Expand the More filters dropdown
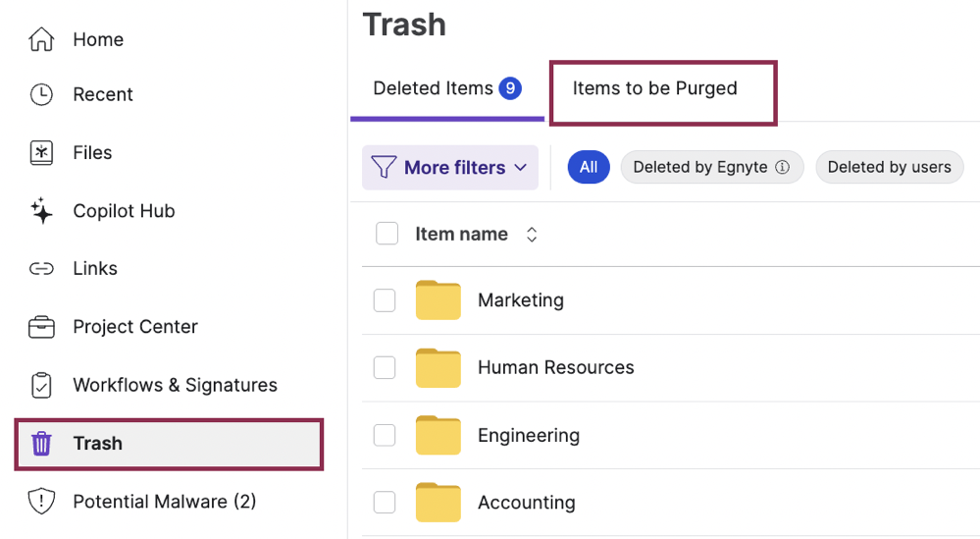Screen dimensions: 980x539 (450, 168)
